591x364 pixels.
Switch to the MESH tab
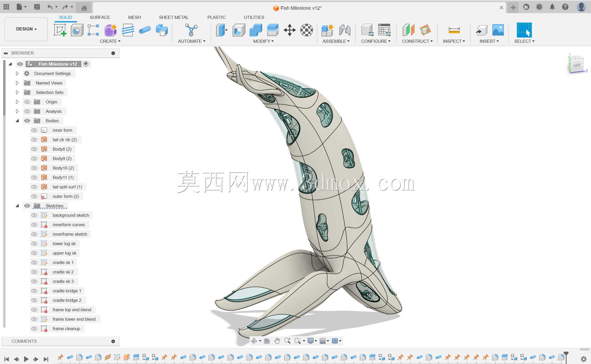tap(135, 17)
